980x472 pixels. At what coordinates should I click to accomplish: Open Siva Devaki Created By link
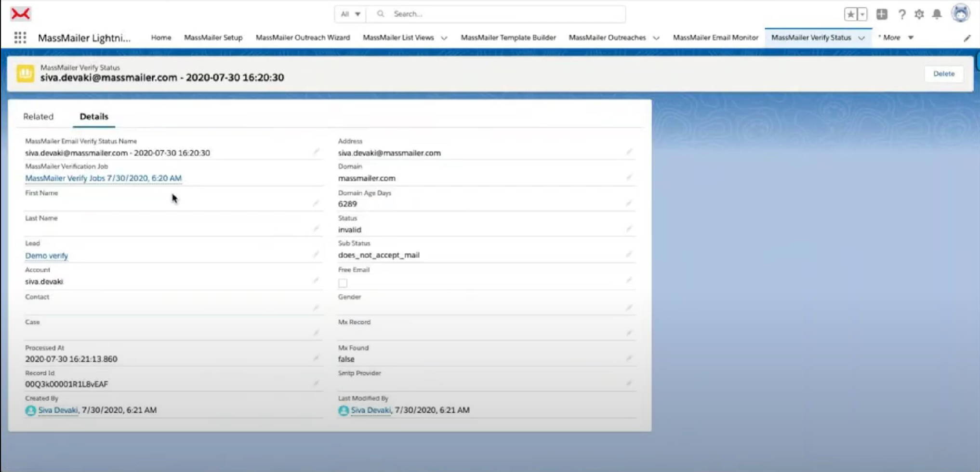tap(58, 410)
